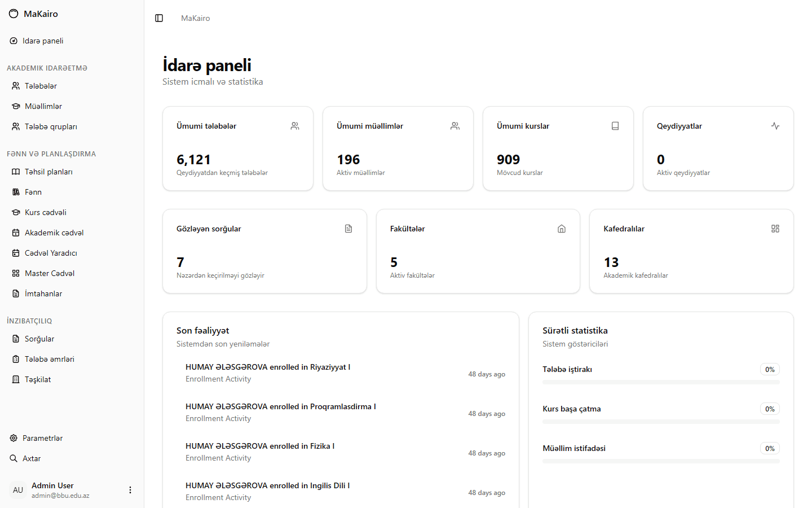This screenshot has height=508, width=812.
Task: Click the Qeydiyyatlar activity icon
Action: pos(775,126)
